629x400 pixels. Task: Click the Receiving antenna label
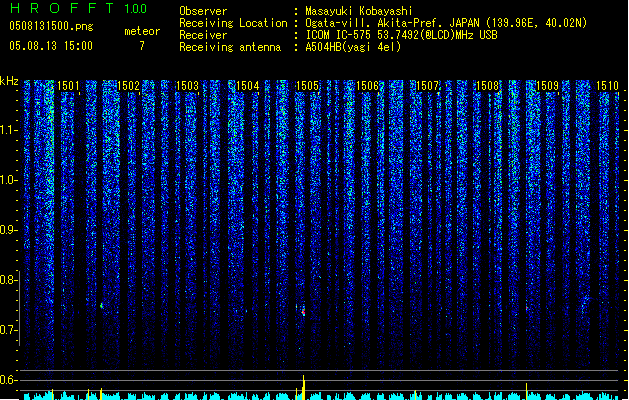pyautogui.click(x=230, y=47)
